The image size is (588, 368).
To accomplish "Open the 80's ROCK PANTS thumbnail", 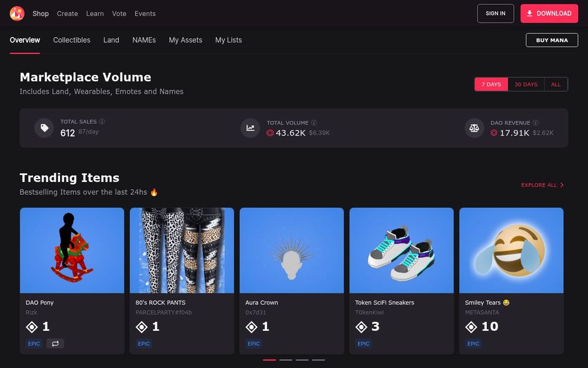I will pos(182,250).
